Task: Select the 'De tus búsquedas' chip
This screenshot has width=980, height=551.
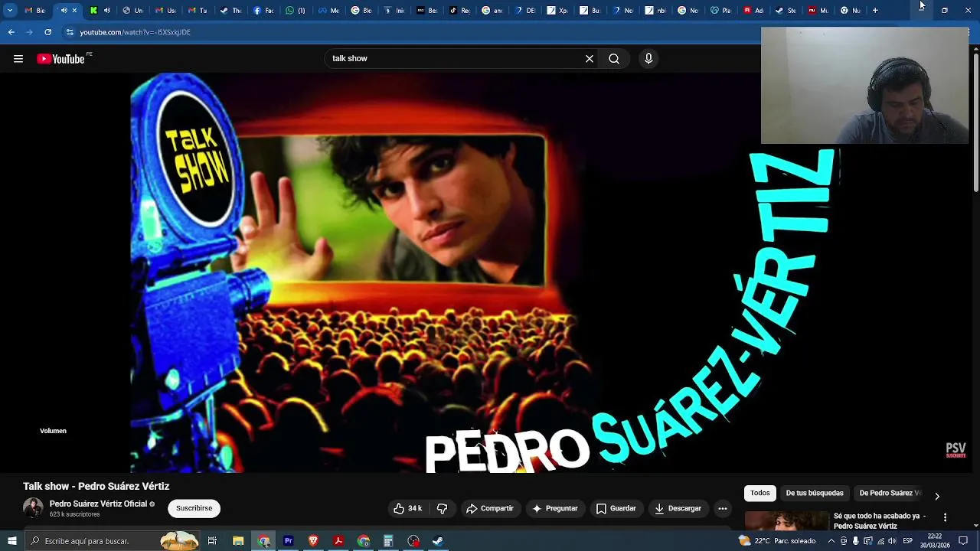Action: 815,494
